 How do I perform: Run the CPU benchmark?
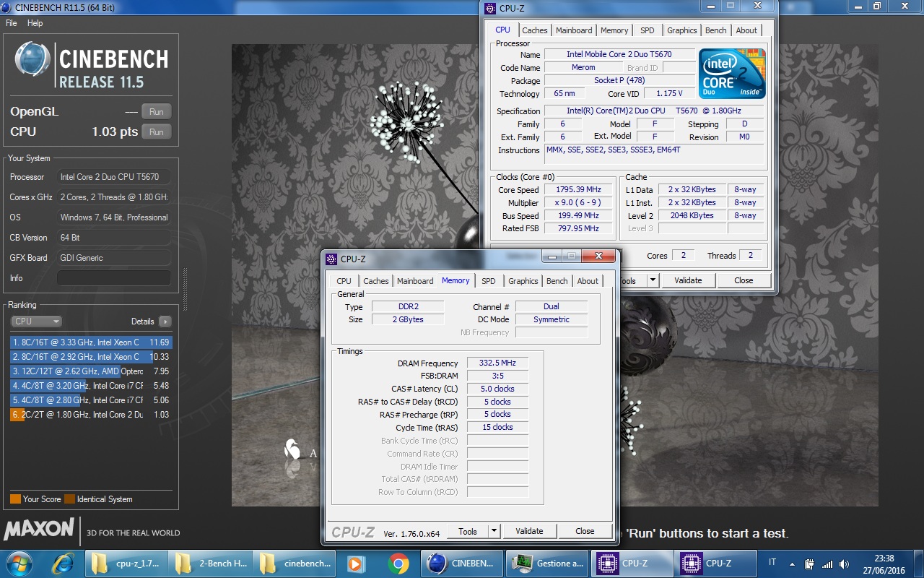pos(157,131)
